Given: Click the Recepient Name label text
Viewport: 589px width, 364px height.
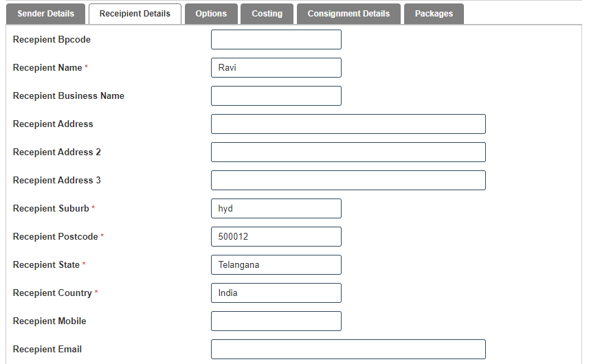Looking at the screenshot, I should pos(47,68).
